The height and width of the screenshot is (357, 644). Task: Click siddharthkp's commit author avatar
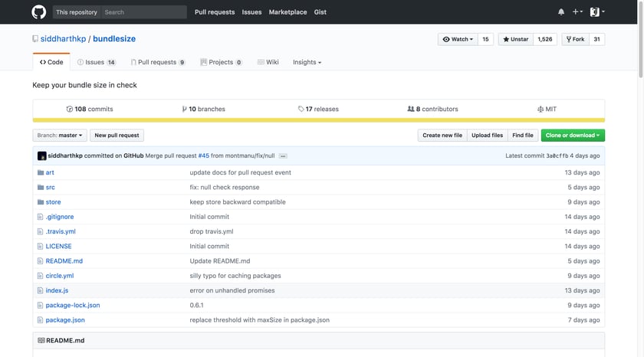click(x=41, y=156)
